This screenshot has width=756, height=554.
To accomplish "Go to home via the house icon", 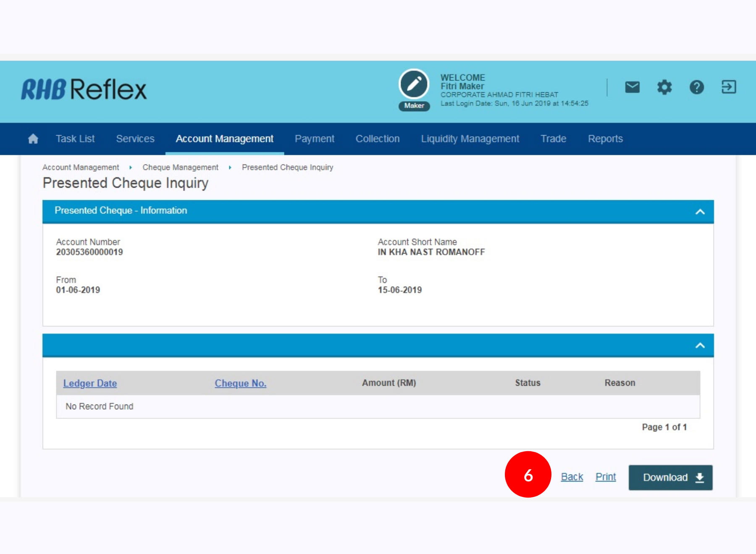I will [x=33, y=139].
